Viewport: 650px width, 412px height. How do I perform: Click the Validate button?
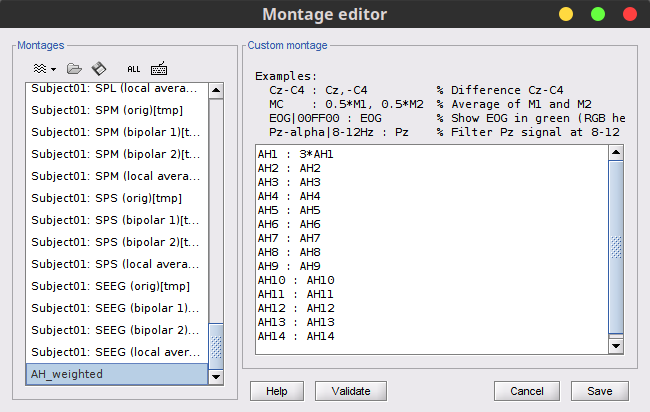coord(351,391)
